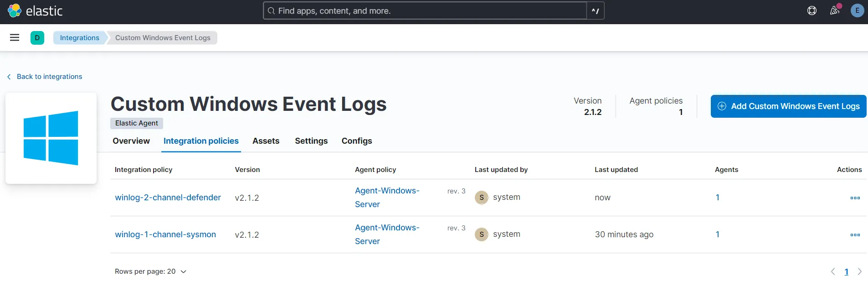The height and width of the screenshot is (297, 868).
Task: Expand Rows per page dropdown
Action: (150, 271)
